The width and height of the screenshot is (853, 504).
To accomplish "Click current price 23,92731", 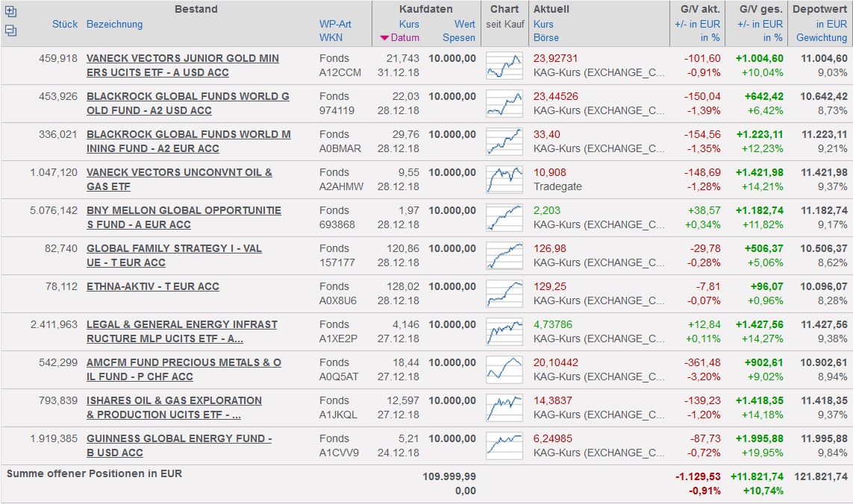I will pos(555,58).
